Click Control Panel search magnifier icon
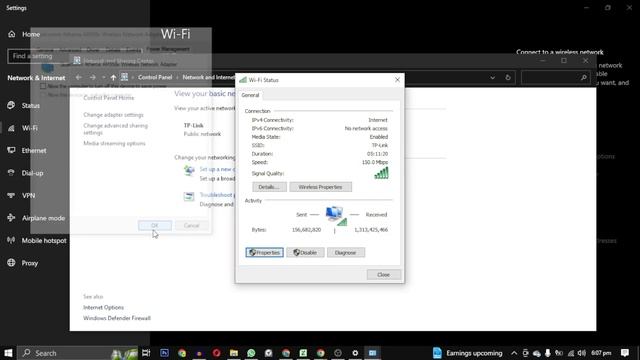 coord(584,78)
